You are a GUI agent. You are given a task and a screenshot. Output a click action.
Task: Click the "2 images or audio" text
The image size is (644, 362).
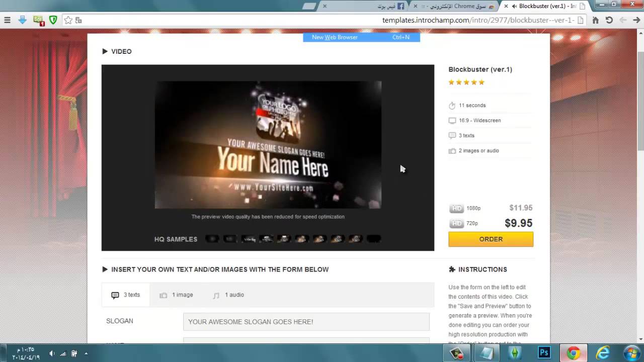click(479, 151)
